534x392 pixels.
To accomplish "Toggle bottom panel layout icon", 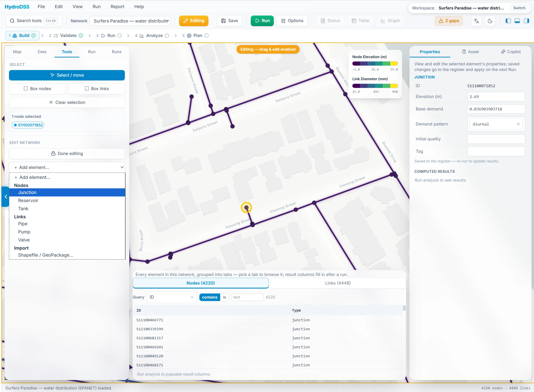I will point(517,21).
